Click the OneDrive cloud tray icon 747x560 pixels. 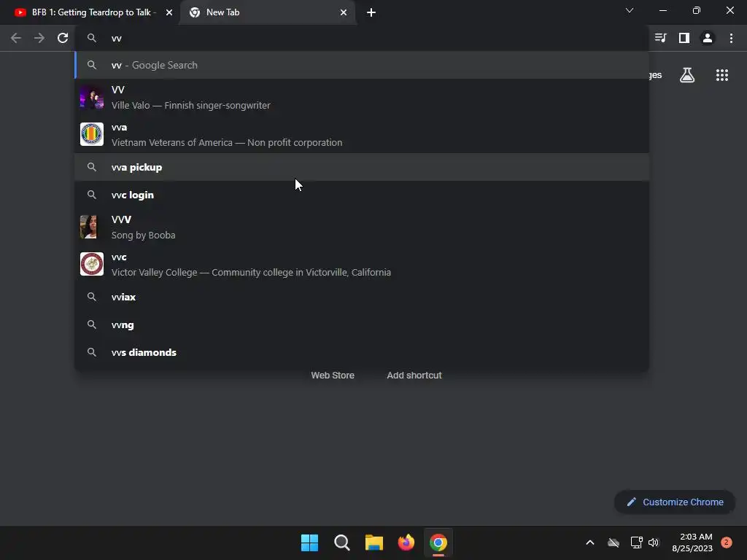613,542
